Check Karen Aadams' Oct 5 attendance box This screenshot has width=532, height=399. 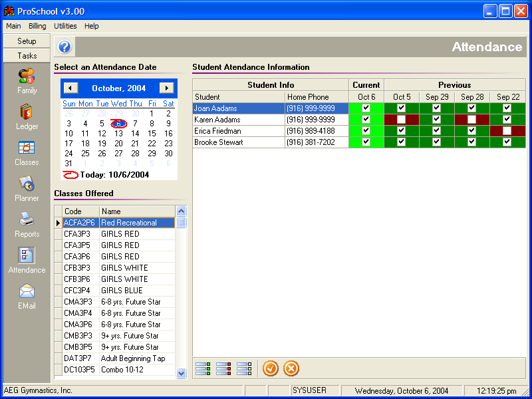402,120
